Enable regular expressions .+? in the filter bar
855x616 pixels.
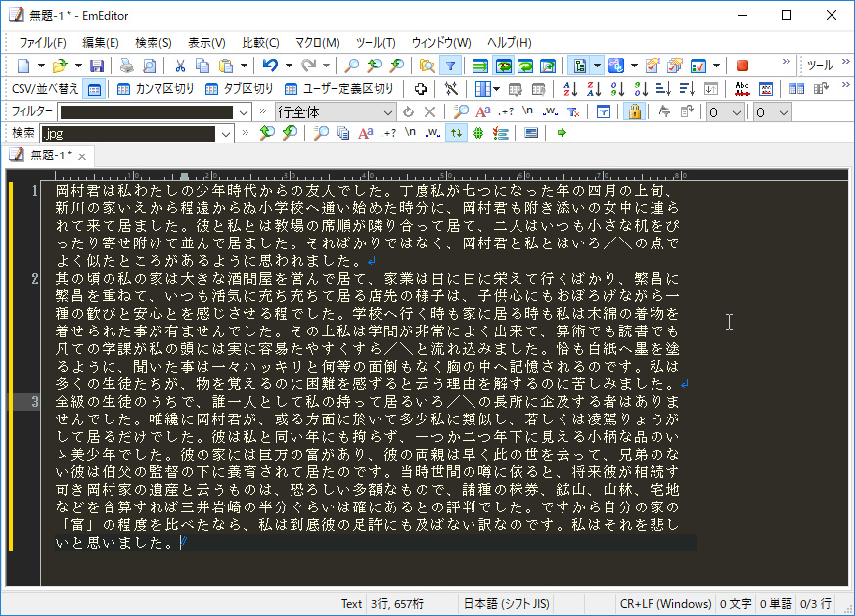click(505, 111)
